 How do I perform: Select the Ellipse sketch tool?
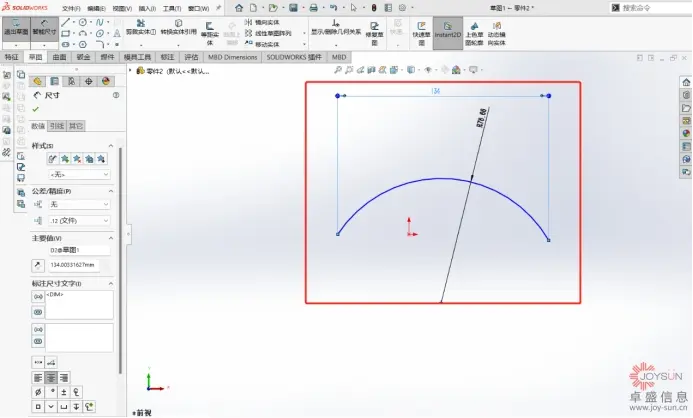tap(100, 34)
